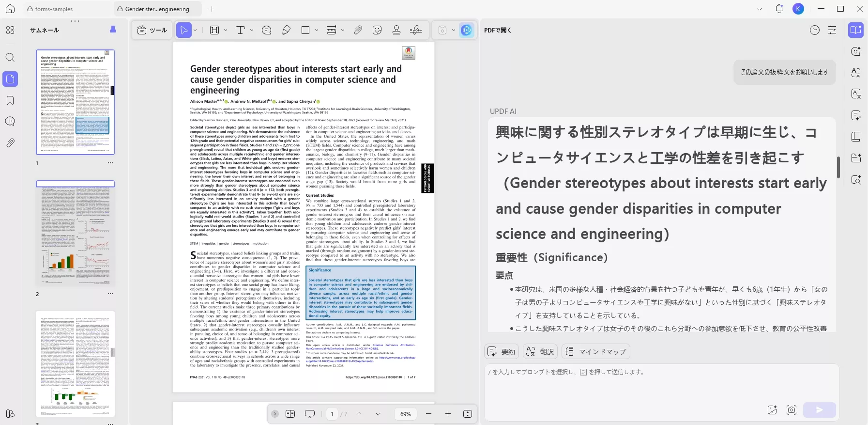Screen dimensions: 868x425
Task: Expand the text box tool dropdown arrow
Action: (x=226, y=30)
